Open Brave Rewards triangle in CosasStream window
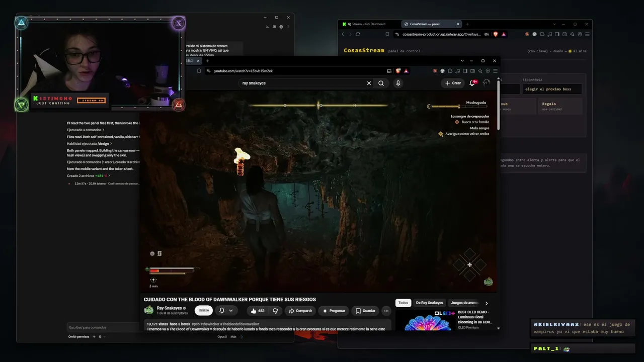This screenshot has width=644, height=362. pyautogui.click(x=504, y=34)
